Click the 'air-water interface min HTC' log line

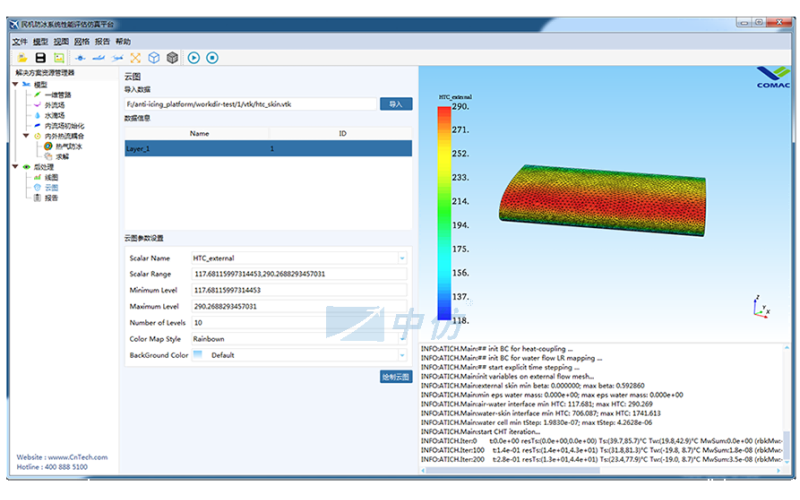[x=537, y=404]
